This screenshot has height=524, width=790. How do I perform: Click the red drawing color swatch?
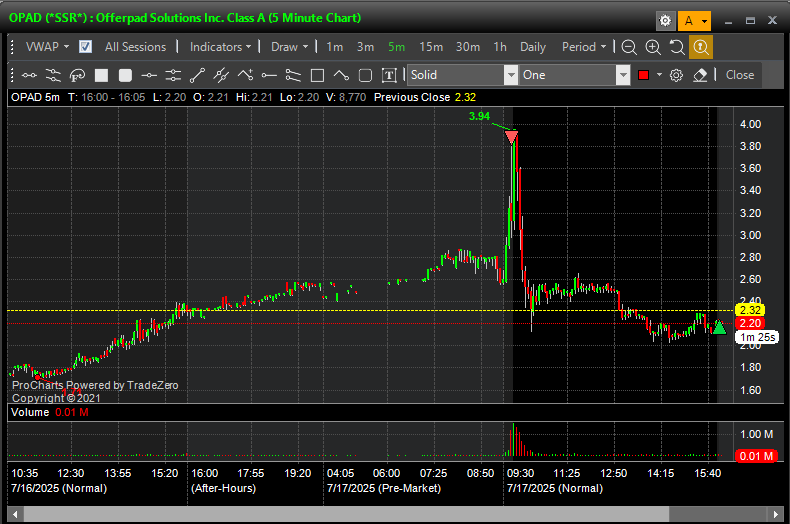(x=643, y=75)
